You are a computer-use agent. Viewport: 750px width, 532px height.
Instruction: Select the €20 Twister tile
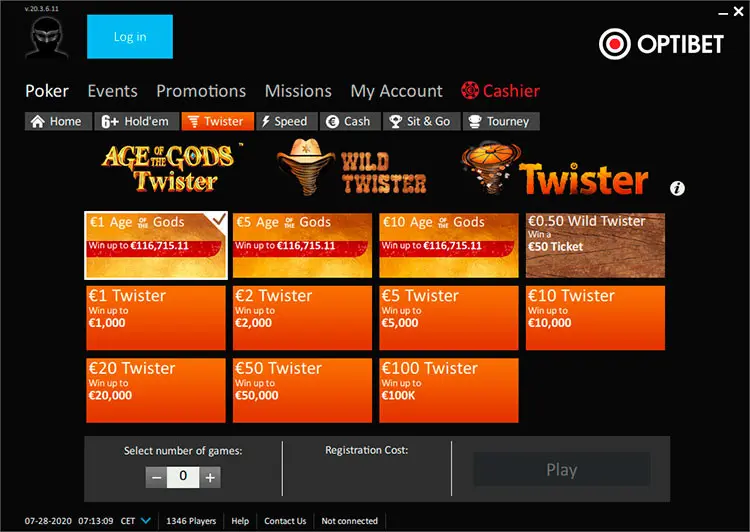click(x=156, y=390)
